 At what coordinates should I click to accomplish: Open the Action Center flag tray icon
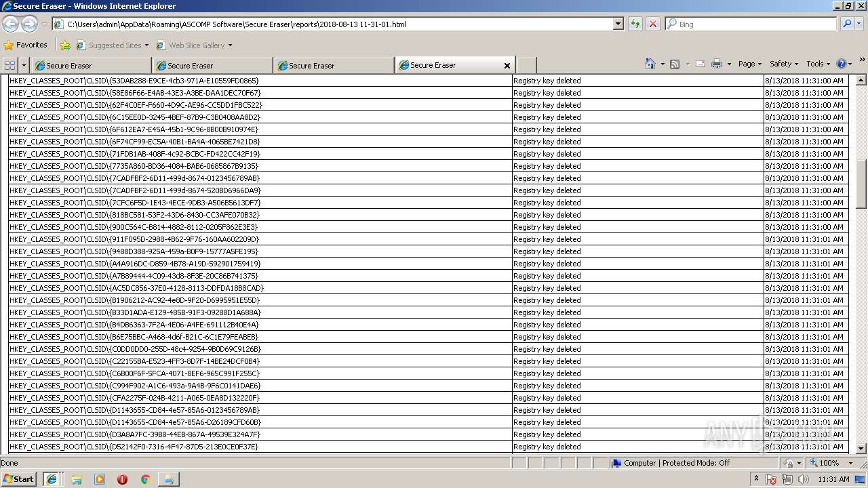pos(772,479)
